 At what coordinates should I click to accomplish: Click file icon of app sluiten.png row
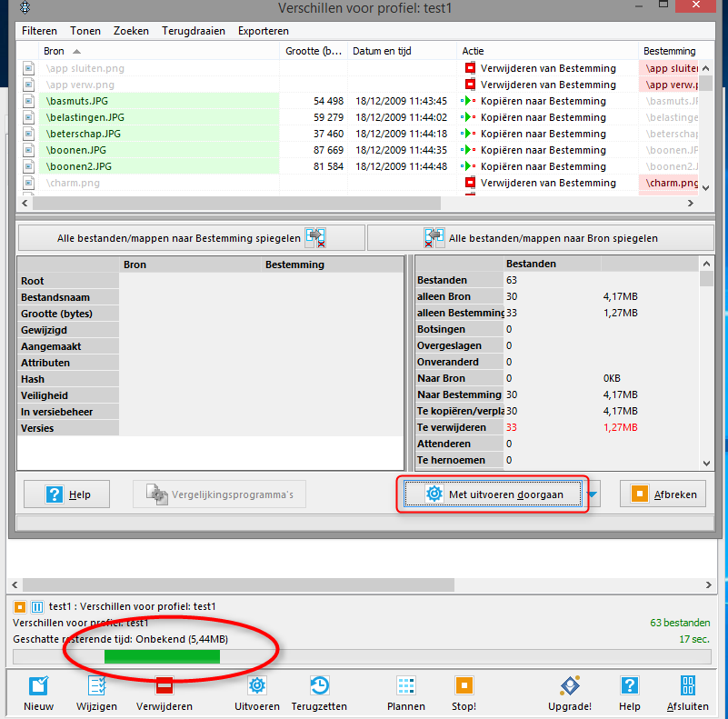pos(29,68)
